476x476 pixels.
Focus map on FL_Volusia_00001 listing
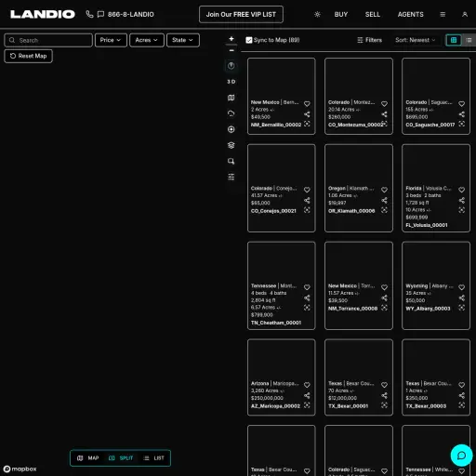point(461,210)
